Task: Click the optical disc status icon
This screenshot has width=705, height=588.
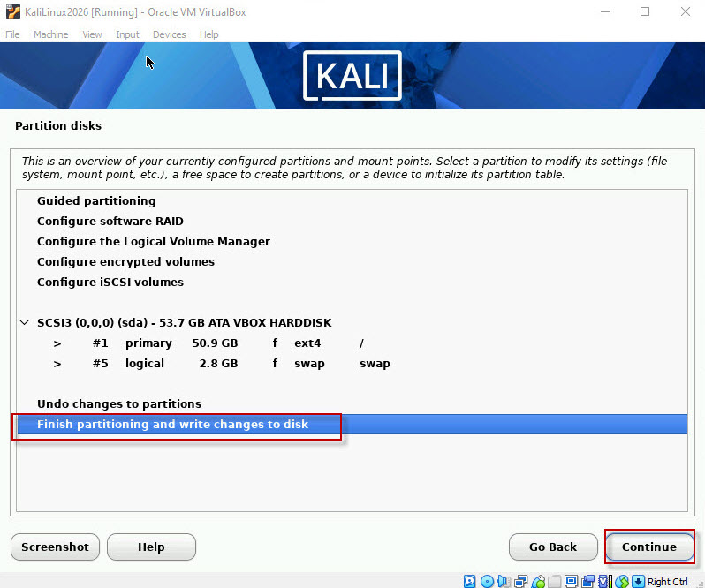Action: click(487, 581)
